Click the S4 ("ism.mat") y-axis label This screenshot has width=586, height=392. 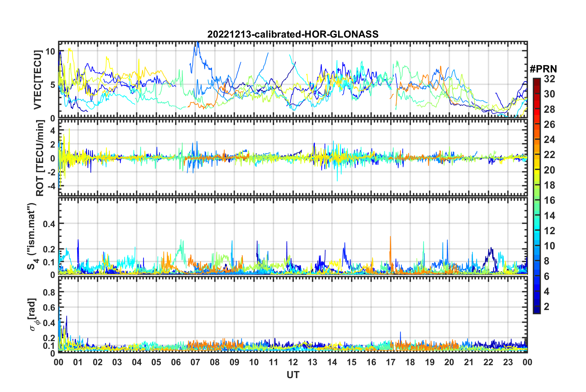tap(32, 236)
